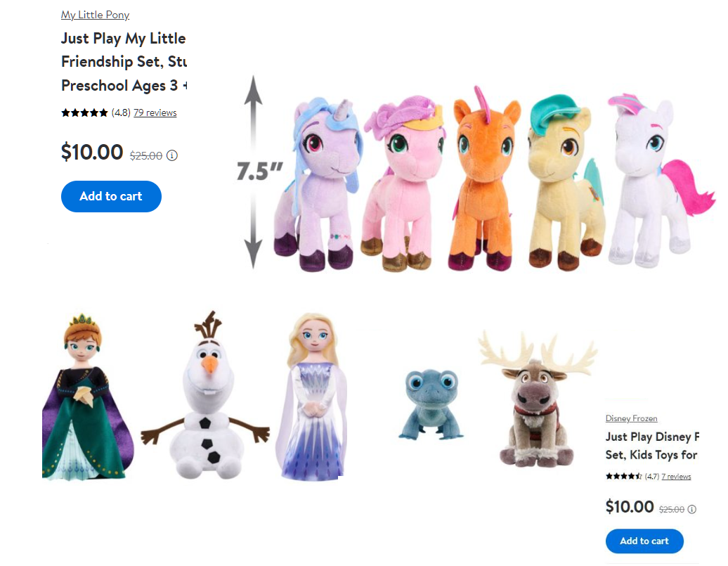Open the Just Play My Little Pony product title

pos(124,62)
